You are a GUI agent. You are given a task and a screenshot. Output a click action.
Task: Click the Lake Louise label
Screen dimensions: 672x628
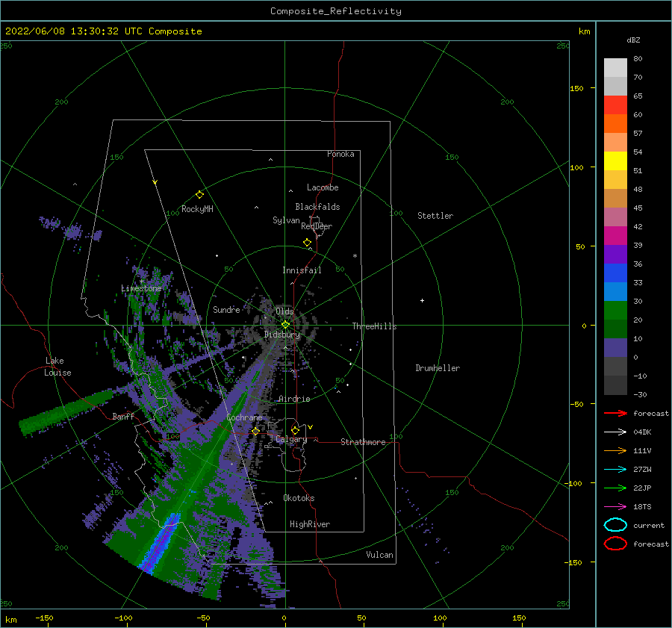[x=57, y=367]
